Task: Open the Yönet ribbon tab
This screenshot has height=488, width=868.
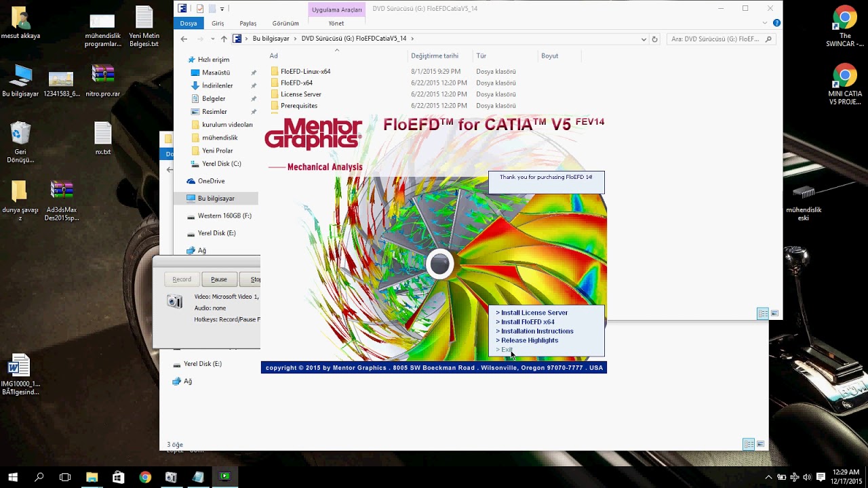Action: [x=336, y=23]
